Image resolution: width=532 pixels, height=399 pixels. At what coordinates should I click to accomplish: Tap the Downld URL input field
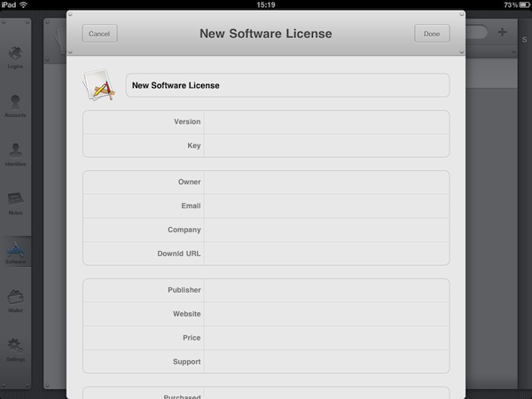pyautogui.click(x=326, y=254)
